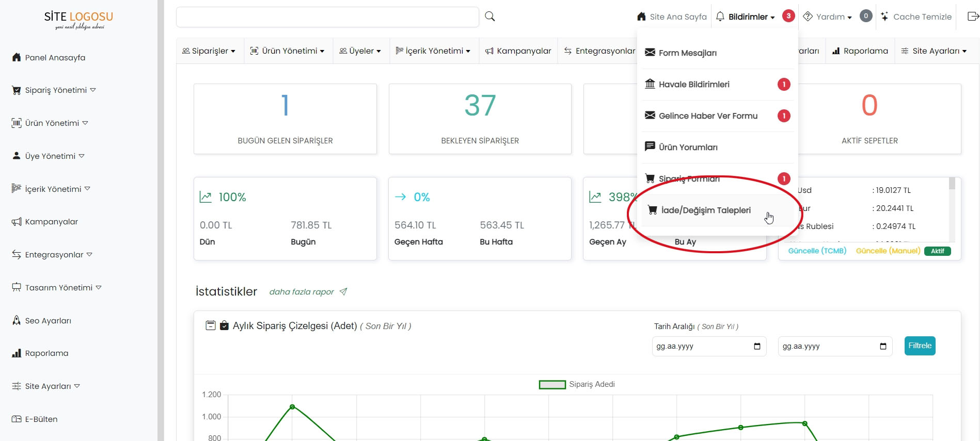Screen dimensions: 980x441
Task: Click the Ürün Yönetimi barcode icon in sidebar
Action: [17, 123]
